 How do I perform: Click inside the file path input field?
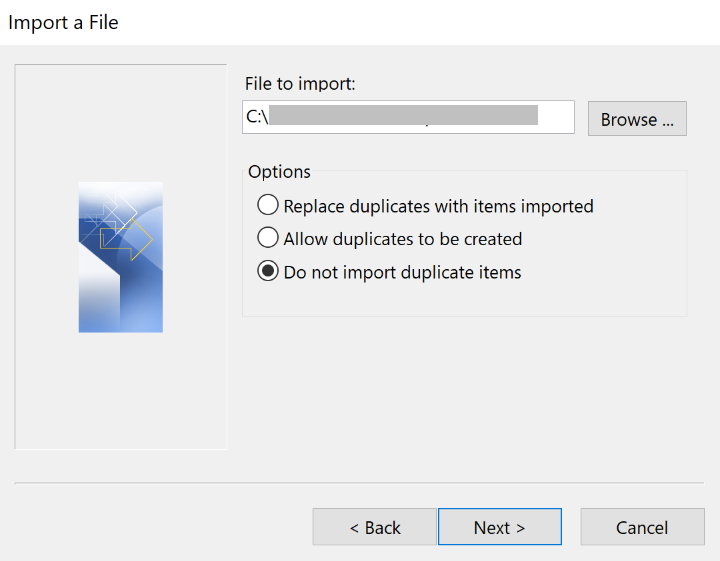(x=556, y=117)
